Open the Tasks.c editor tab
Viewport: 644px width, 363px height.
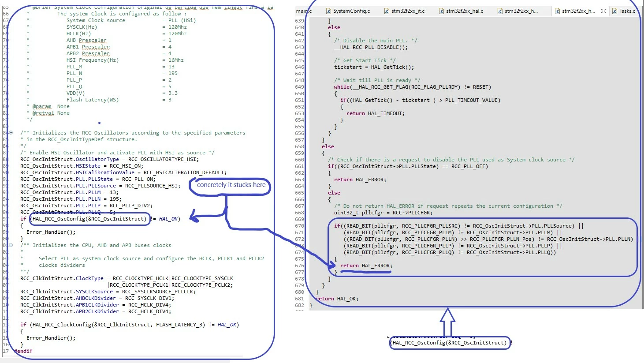click(623, 11)
